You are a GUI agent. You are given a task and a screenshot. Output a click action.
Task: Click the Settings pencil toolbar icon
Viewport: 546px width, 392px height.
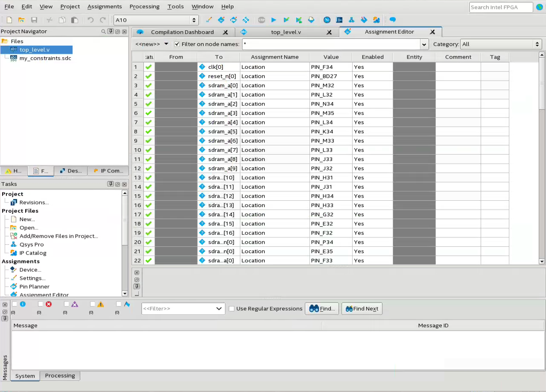click(209, 20)
